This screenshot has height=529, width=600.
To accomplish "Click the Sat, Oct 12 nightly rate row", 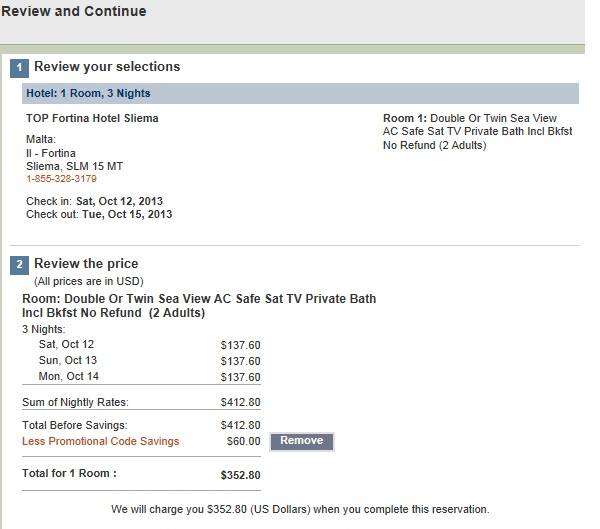I will click(x=141, y=345).
